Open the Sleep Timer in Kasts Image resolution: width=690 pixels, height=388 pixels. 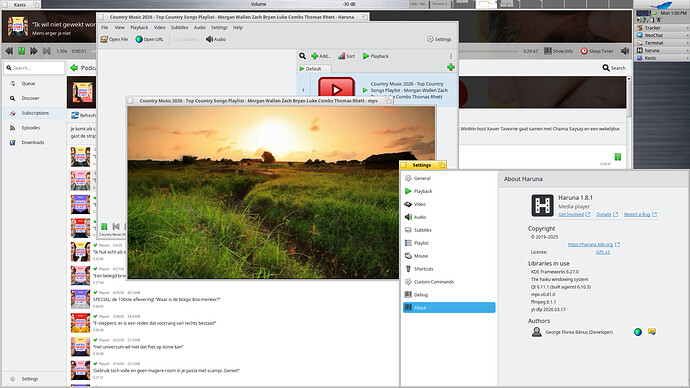tap(597, 51)
